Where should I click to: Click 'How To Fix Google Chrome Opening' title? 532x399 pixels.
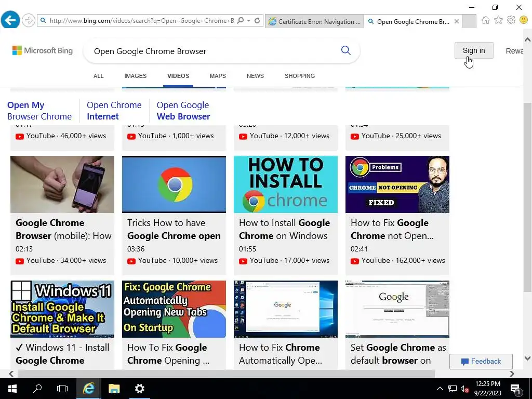coord(168,354)
